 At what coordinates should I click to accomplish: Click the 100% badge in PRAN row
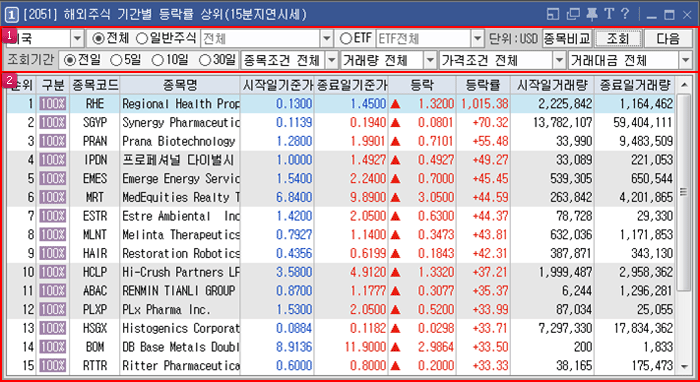(52, 141)
